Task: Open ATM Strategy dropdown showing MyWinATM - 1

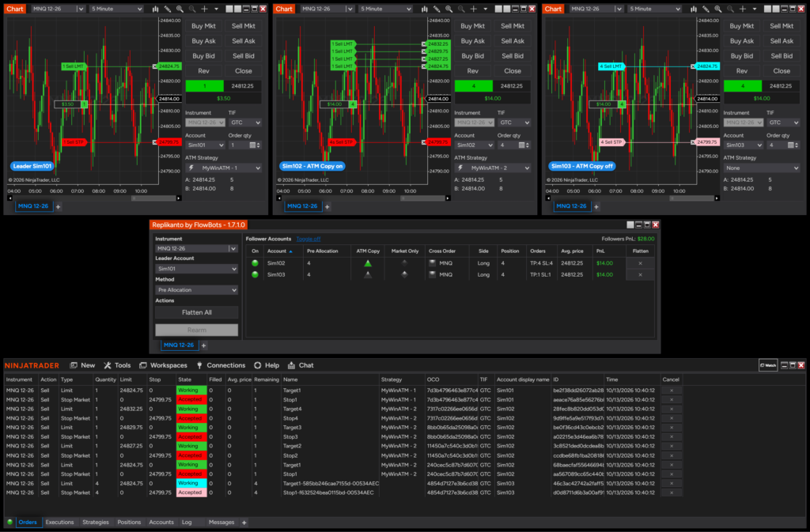Action: tap(224, 168)
